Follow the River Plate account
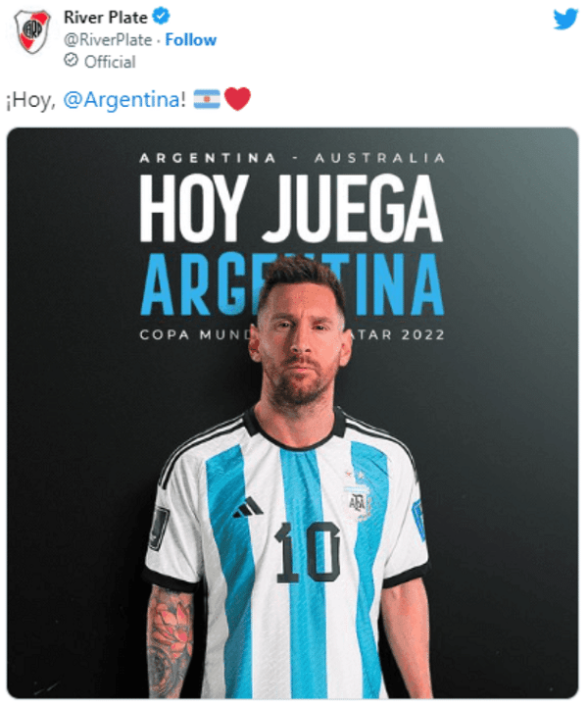 pyautogui.click(x=190, y=39)
